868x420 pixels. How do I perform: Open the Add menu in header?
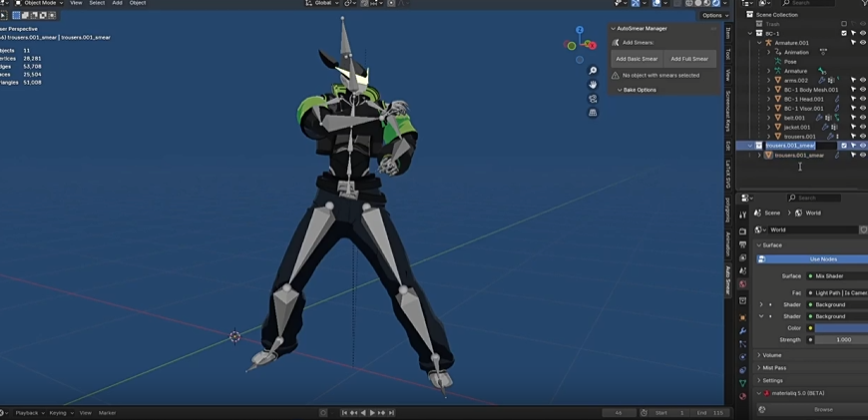click(117, 3)
